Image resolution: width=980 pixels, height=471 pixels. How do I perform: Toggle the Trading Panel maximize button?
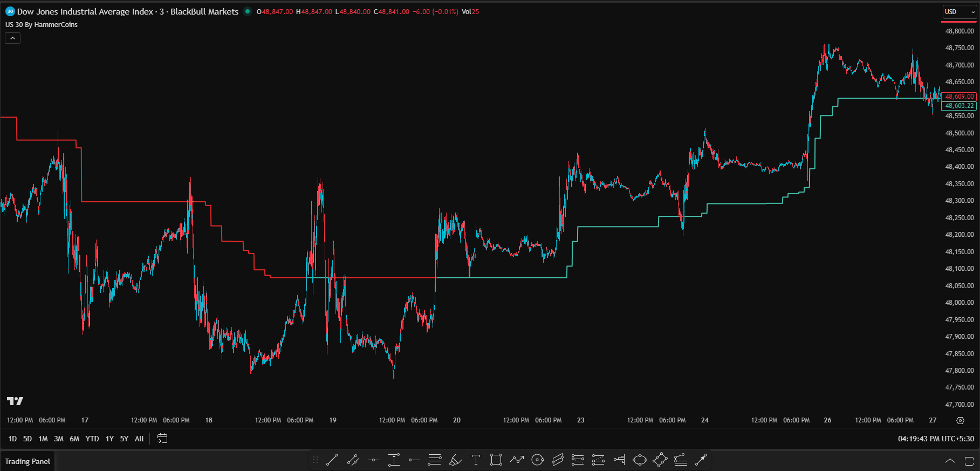(x=969, y=461)
